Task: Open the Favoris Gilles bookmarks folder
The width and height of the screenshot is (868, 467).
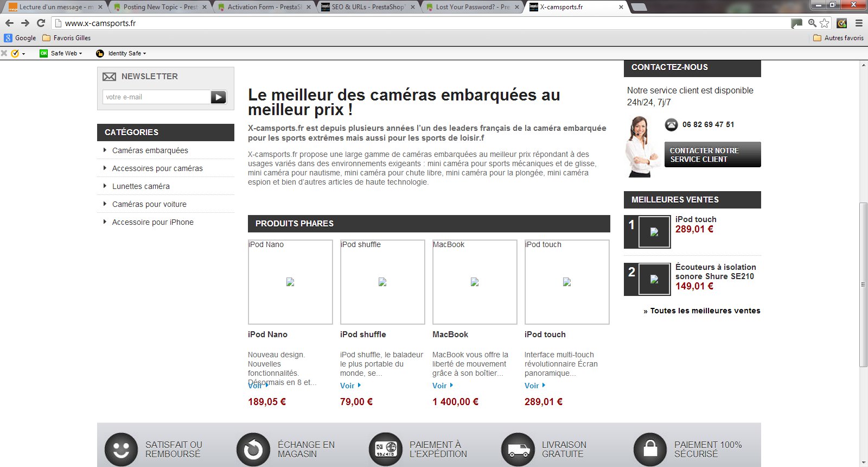Action: 66,38
